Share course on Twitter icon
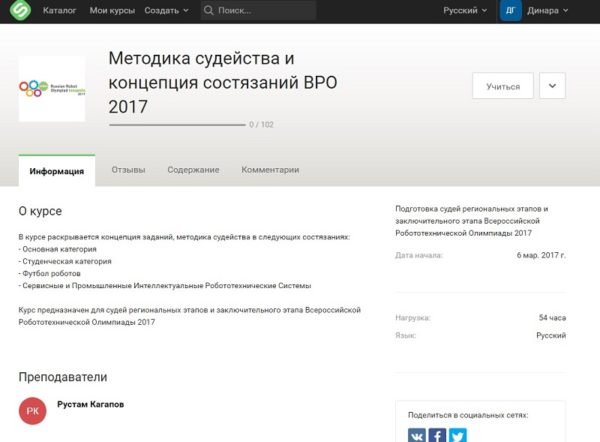Viewport: 600px width, 442px height. click(x=458, y=435)
